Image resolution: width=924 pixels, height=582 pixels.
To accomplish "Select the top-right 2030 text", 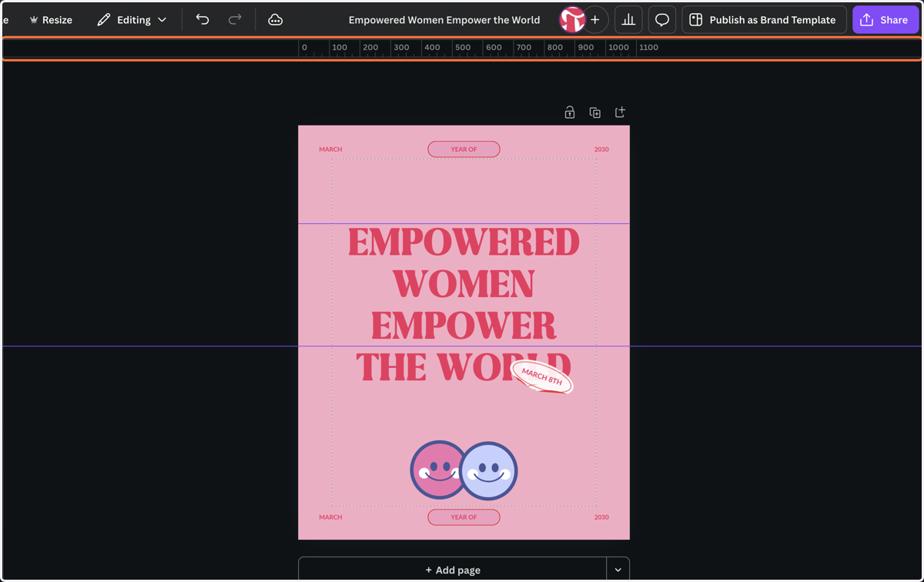I will [601, 149].
